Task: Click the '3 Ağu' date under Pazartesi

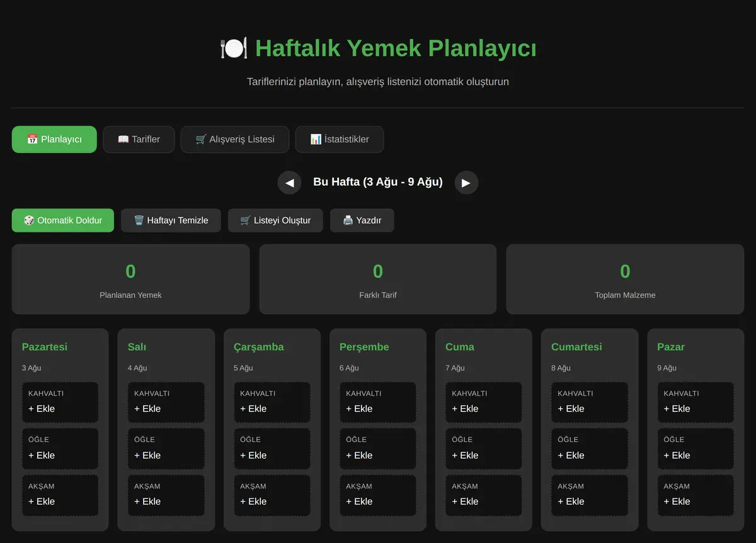Action: click(31, 368)
